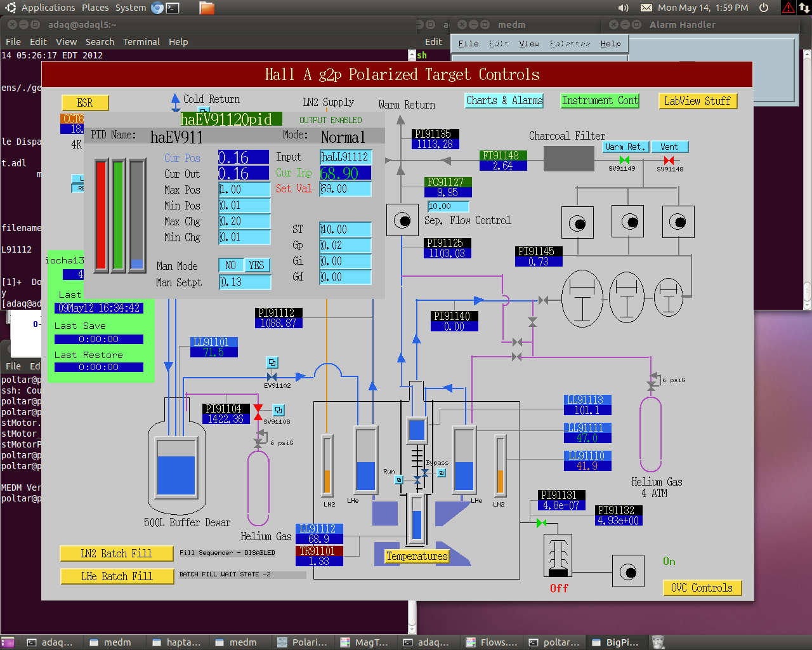Open the volume control icon
Image resolution: width=812 pixels, height=650 pixels.
click(x=624, y=8)
